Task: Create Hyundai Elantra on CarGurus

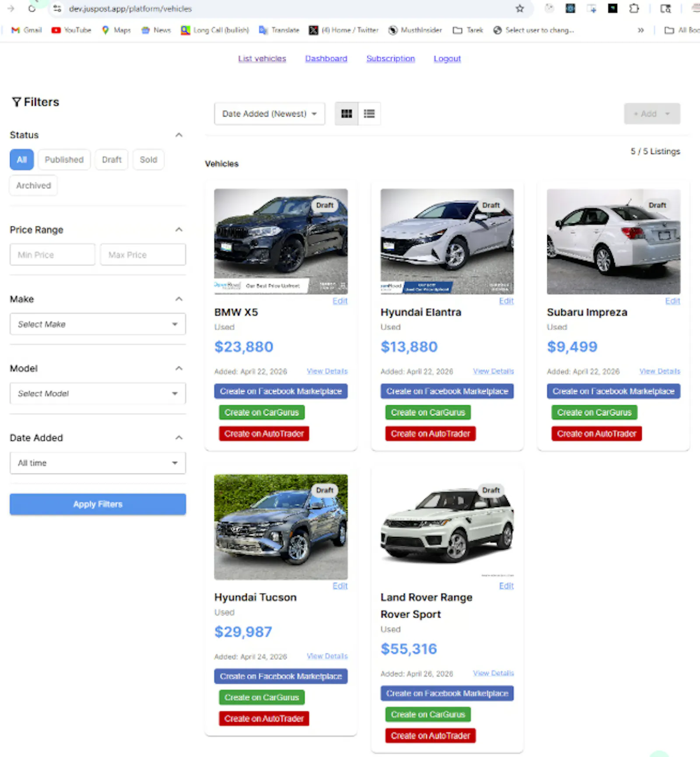Action: pos(428,412)
